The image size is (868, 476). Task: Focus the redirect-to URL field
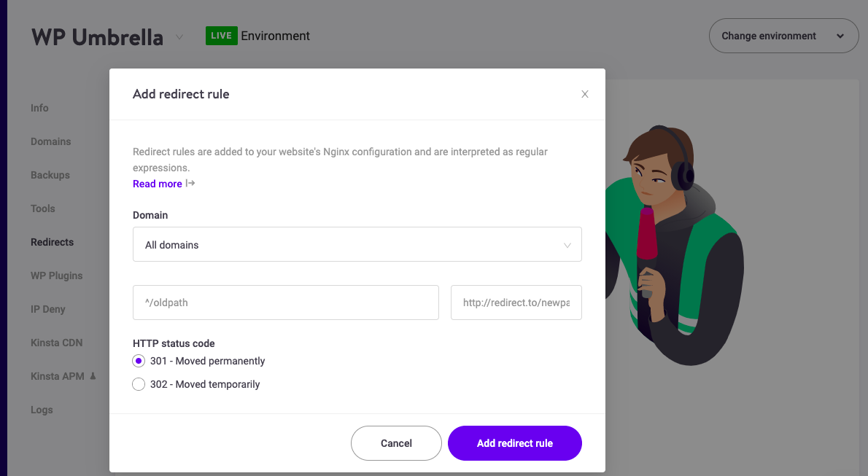(516, 303)
